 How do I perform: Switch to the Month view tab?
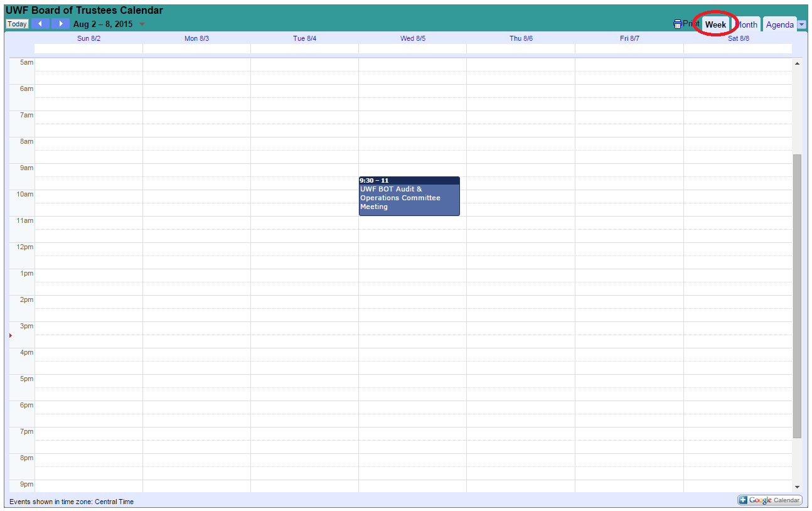pos(746,24)
